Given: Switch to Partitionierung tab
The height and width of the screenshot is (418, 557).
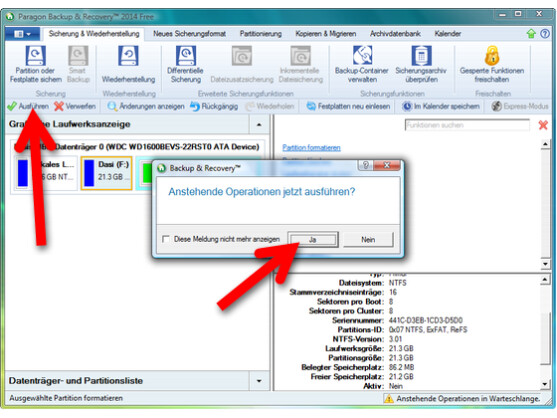Looking at the screenshot, I should coord(260,34).
